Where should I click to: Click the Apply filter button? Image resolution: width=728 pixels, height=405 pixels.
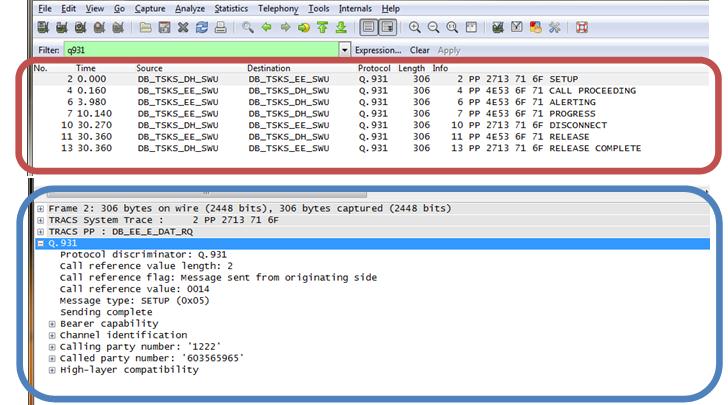(448, 50)
